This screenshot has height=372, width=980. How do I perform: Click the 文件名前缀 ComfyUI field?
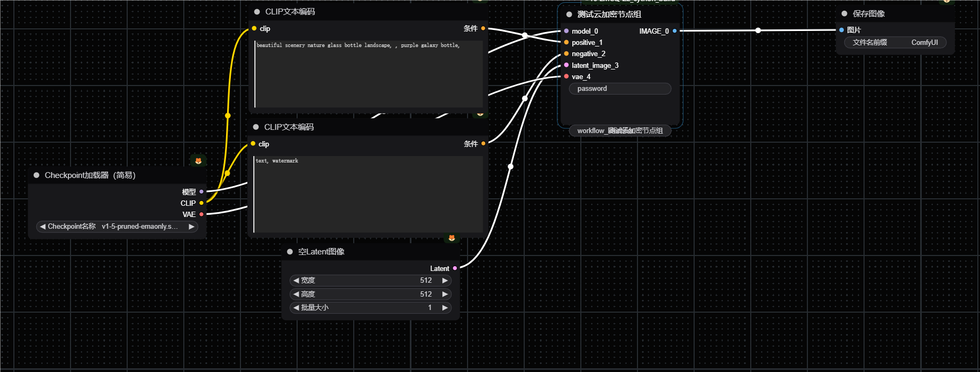[x=896, y=43]
